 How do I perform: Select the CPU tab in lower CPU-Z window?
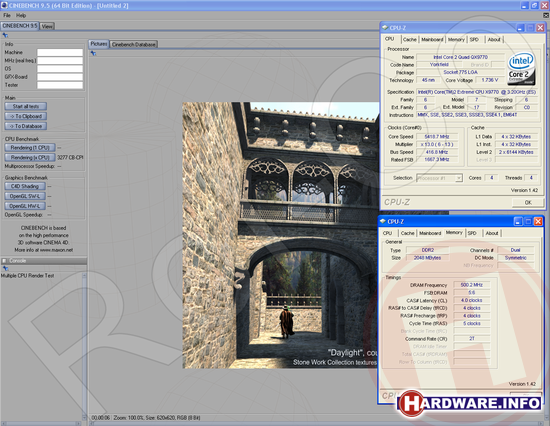tap(388, 233)
